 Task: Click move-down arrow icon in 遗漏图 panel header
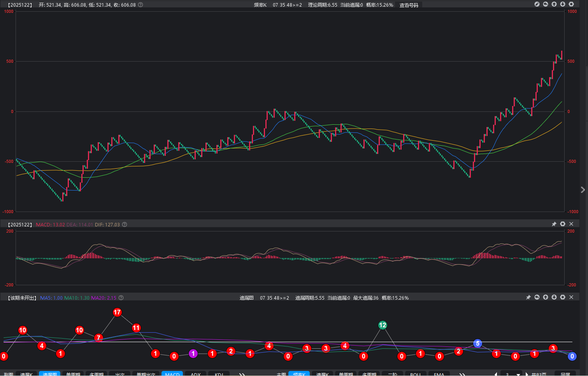point(554,297)
